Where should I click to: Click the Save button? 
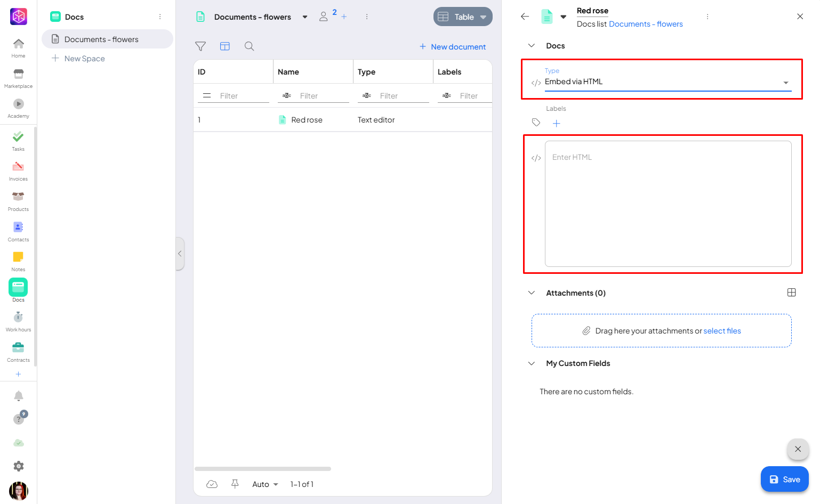(x=784, y=479)
